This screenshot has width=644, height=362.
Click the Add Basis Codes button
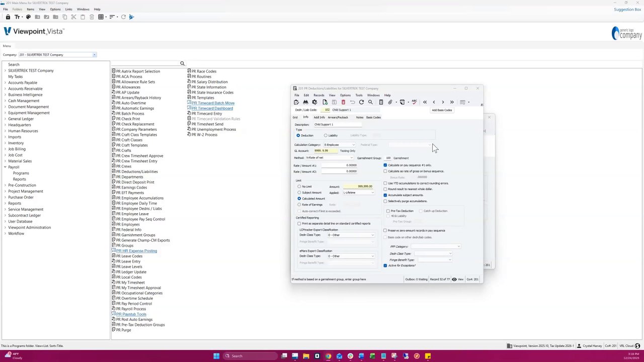point(442,110)
